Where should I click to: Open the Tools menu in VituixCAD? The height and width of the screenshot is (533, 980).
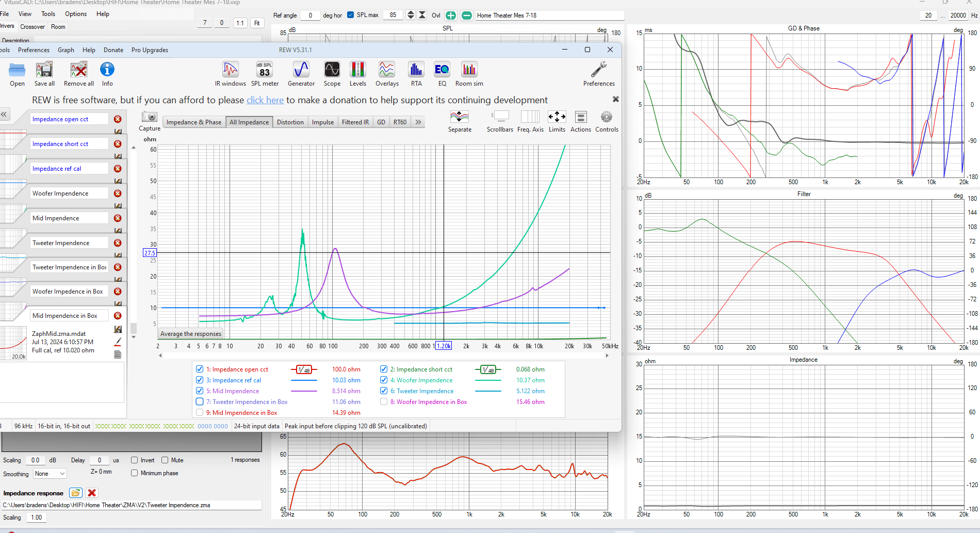48,14
